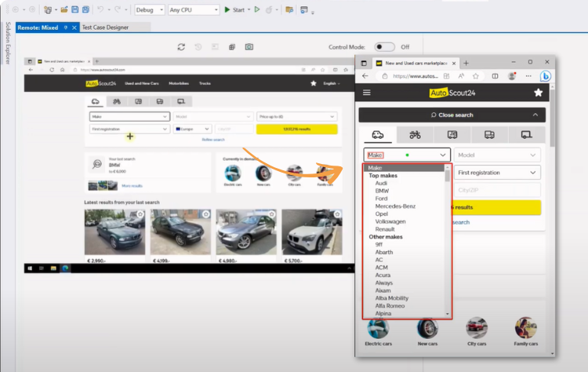Open the Price up to dropdown in remote view
The height and width of the screenshot is (372, 588).
tap(296, 117)
